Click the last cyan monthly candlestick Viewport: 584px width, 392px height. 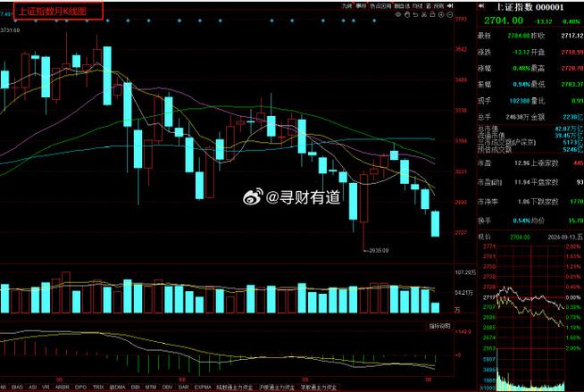[435, 223]
